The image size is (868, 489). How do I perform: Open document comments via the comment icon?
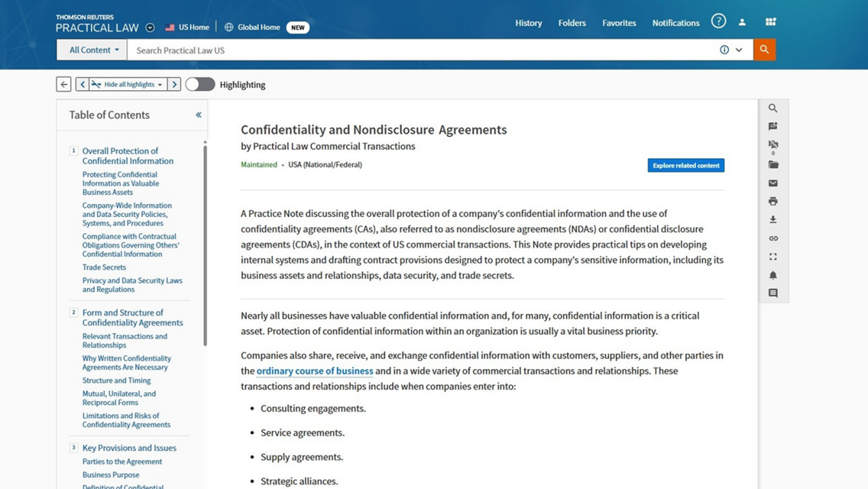772,293
